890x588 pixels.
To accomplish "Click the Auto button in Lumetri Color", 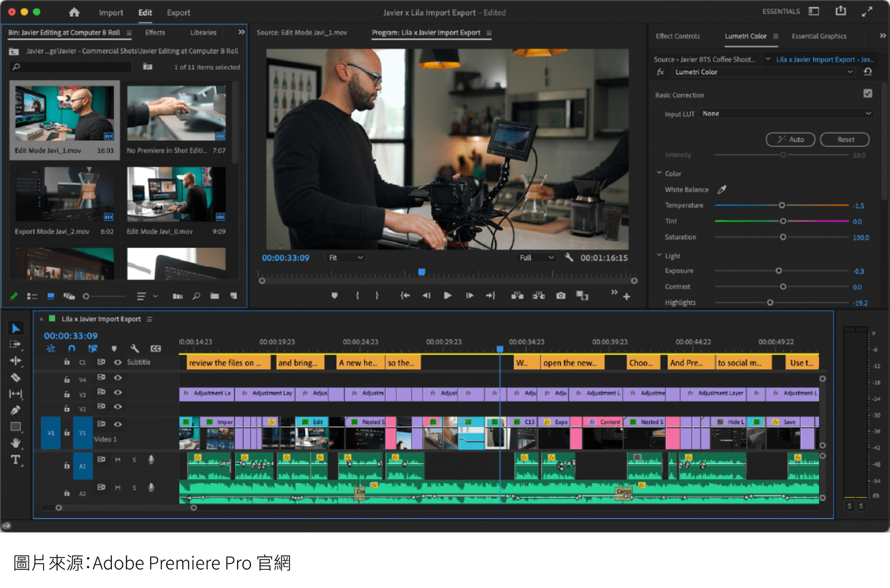I will (791, 140).
